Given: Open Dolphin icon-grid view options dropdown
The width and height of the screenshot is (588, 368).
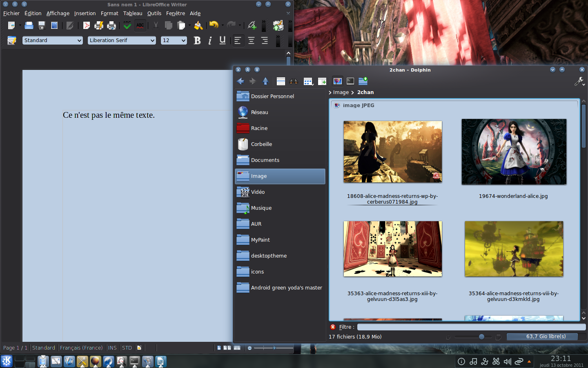Looking at the screenshot, I should coord(309,81).
